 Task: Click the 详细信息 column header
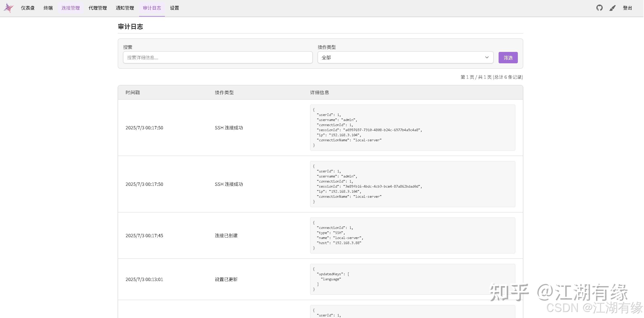click(319, 92)
